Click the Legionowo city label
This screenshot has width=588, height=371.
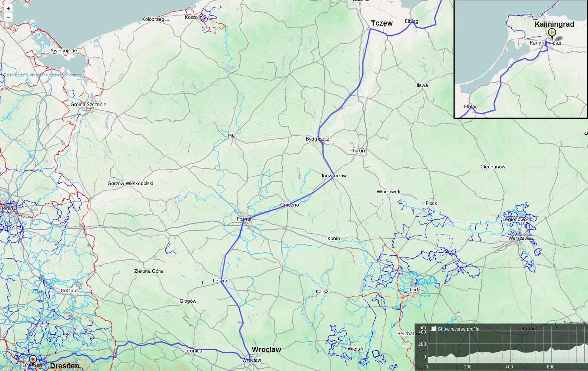tap(514, 220)
